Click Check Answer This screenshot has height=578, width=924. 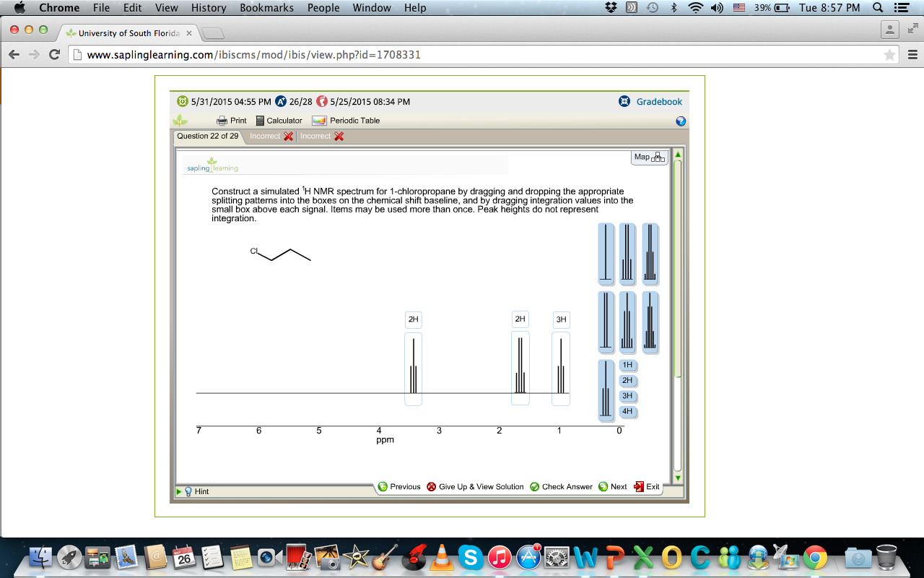(561, 487)
